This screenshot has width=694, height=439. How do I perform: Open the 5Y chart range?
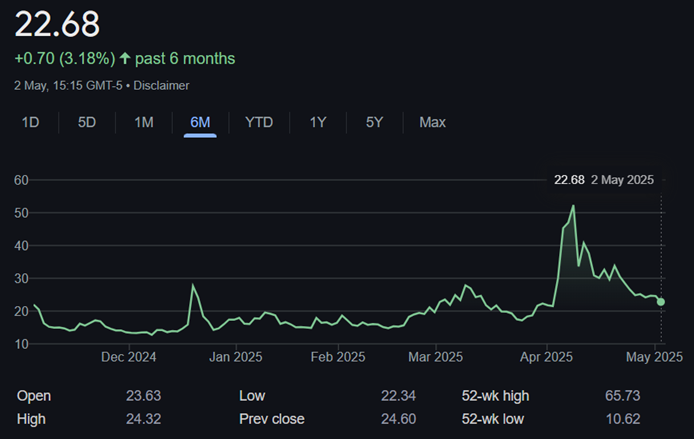[374, 122]
